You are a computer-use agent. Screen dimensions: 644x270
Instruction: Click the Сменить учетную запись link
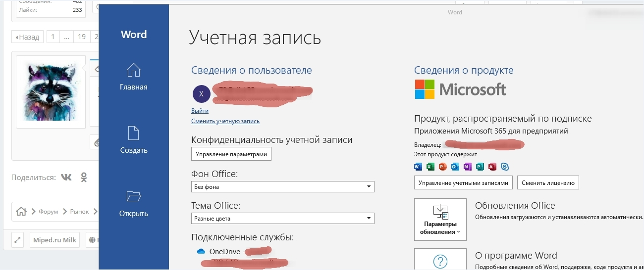(225, 121)
